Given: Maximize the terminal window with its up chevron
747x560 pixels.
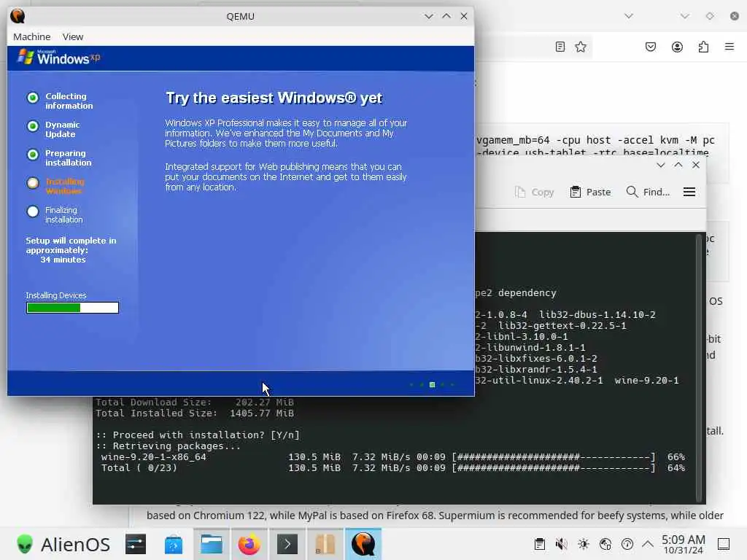Looking at the screenshot, I should pos(678,165).
